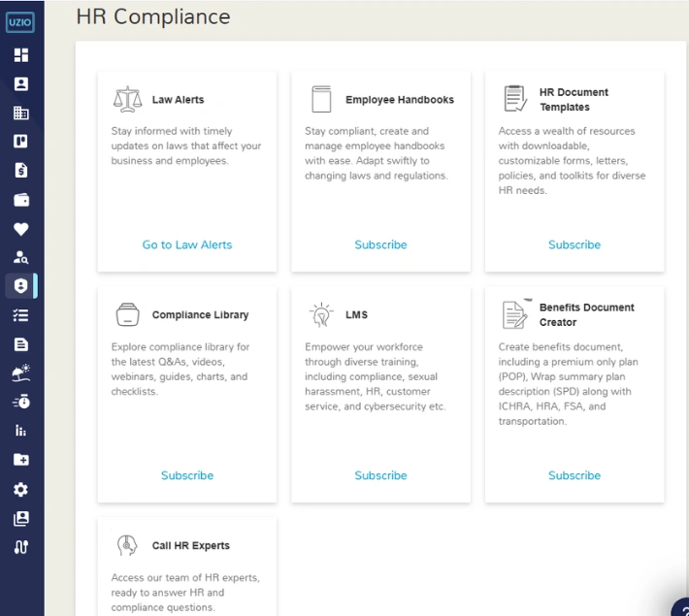The width and height of the screenshot is (689, 616).
Task: Click the Call HR Experts card title
Action: (x=190, y=546)
